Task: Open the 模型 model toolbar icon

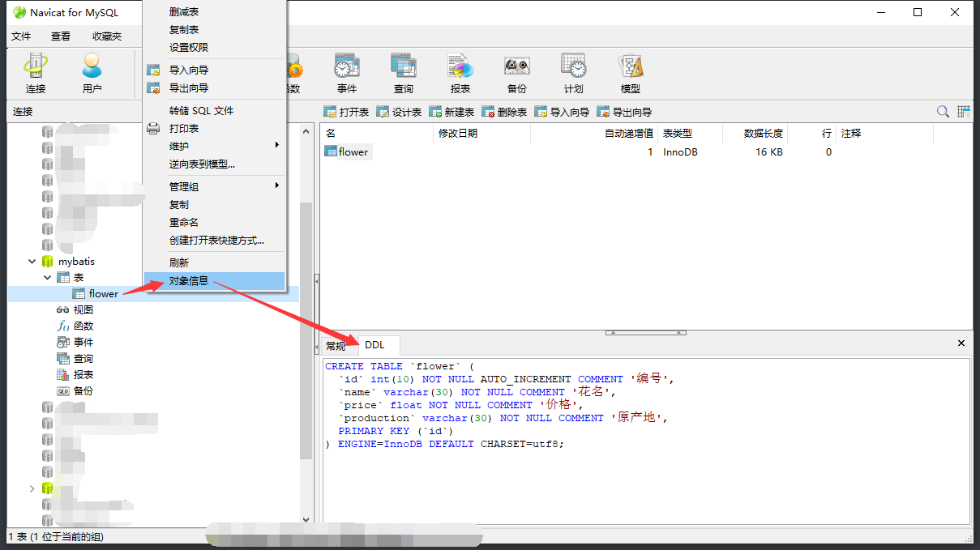Action: (631, 74)
